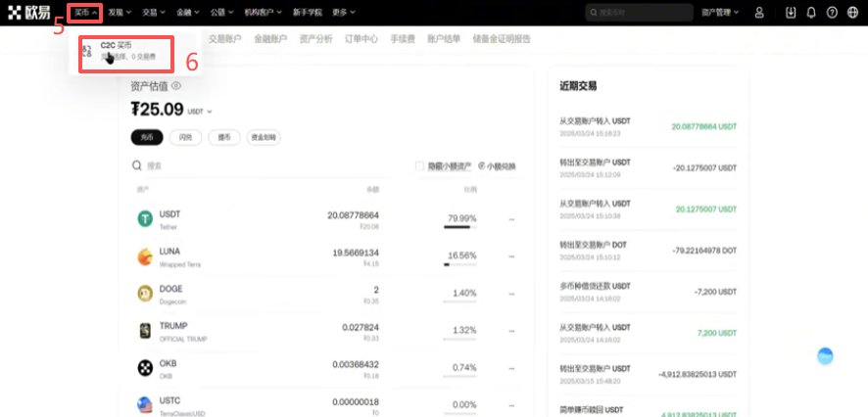868x417 pixels.
Task: Click the DOGE coin icon
Action: pyautogui.click(x=145, y=294)
